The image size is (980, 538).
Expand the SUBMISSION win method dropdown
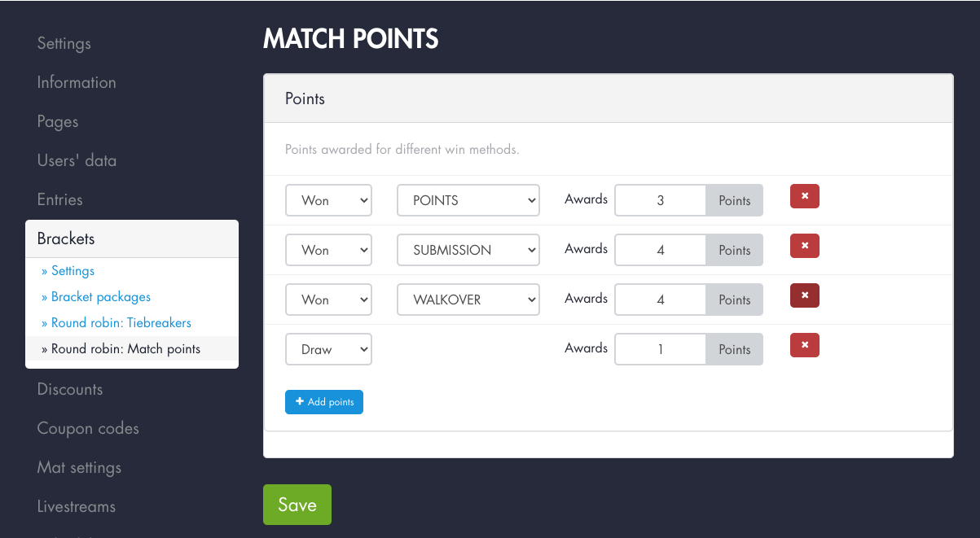tap(468, 249)
